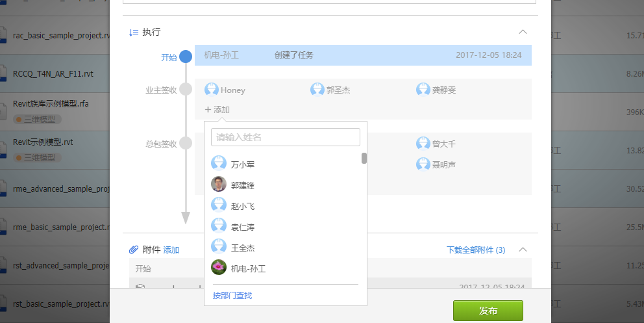Click 添加 link next to 附件
This screenshot has width=644, height=323.
click(171, 250)
